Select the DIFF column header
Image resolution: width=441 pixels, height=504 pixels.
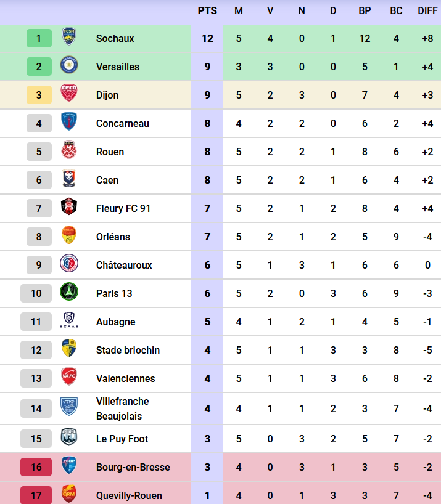tap(427, 11)
